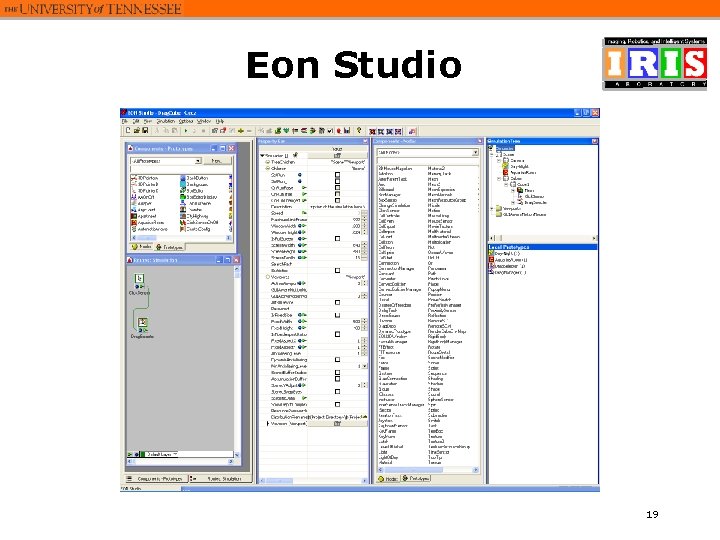Close the Property Bar panel

point(366,141)
